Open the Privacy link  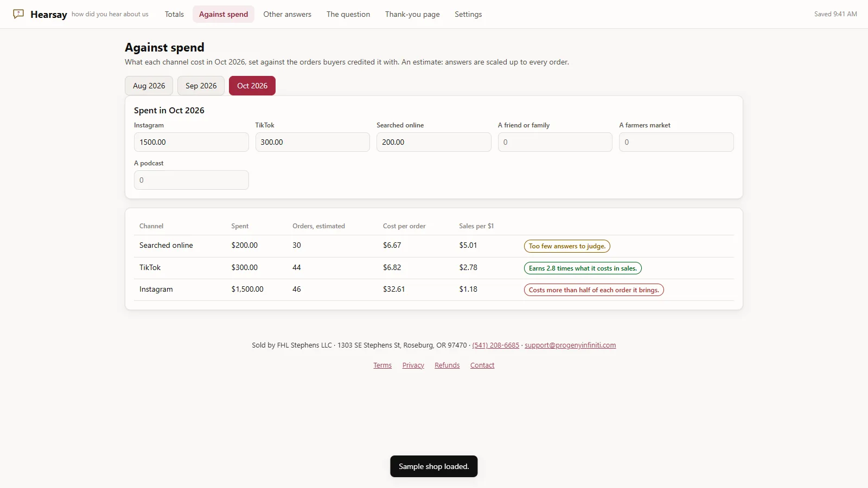[x=413, y=365]
